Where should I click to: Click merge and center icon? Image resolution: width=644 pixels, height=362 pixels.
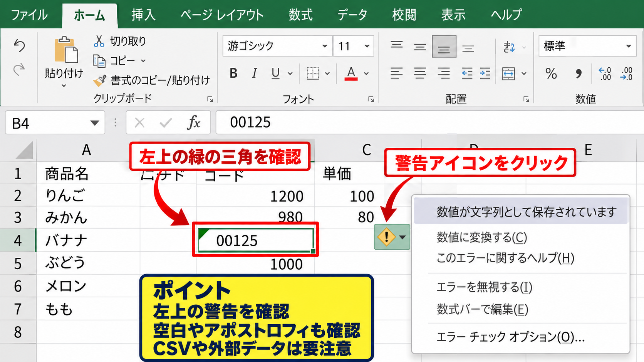coord(508,73)
